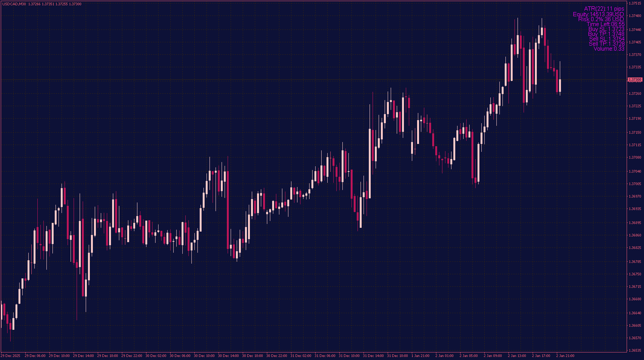The image size is (644, 360).
Task: Click the 1 Jan 21:00 time label
Action: [x=420, y=356]
